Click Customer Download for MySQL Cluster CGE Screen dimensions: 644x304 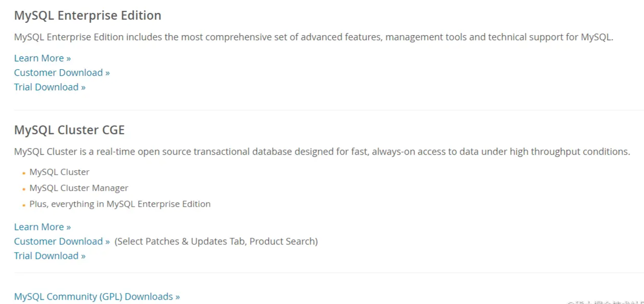[x=62, y=242]
